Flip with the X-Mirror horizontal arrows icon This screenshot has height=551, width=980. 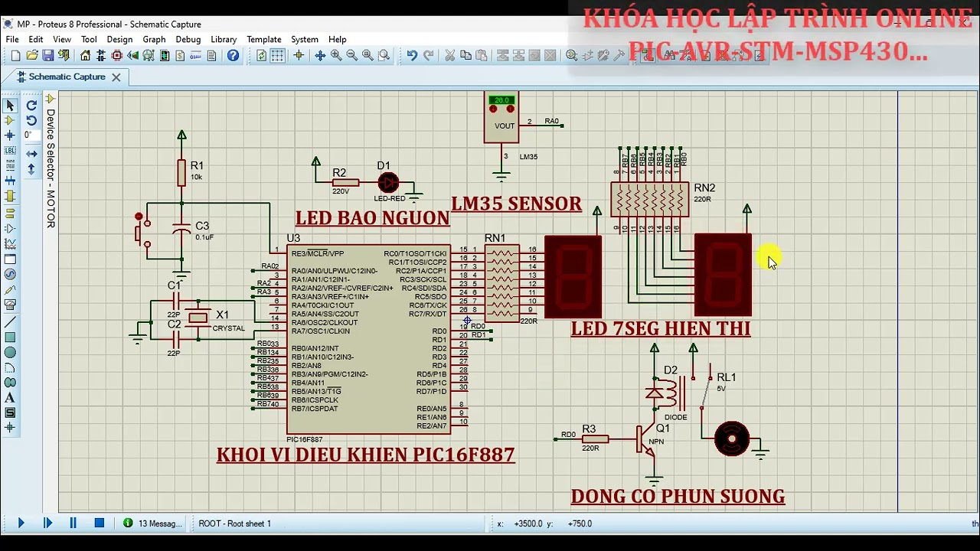tap(31, 154)
